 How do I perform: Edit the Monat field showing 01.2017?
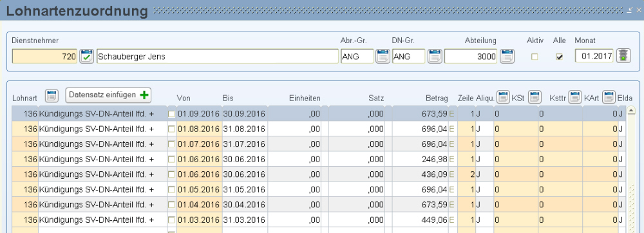point(594,56)
